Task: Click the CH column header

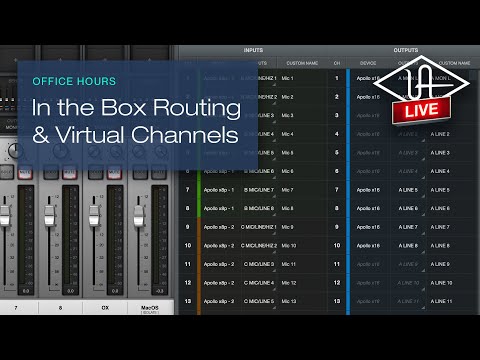Action: (x=337, y=63)
